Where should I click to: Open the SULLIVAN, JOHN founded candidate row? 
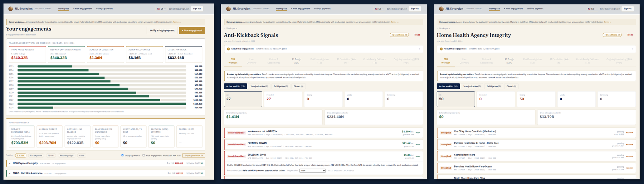point(323,156)
